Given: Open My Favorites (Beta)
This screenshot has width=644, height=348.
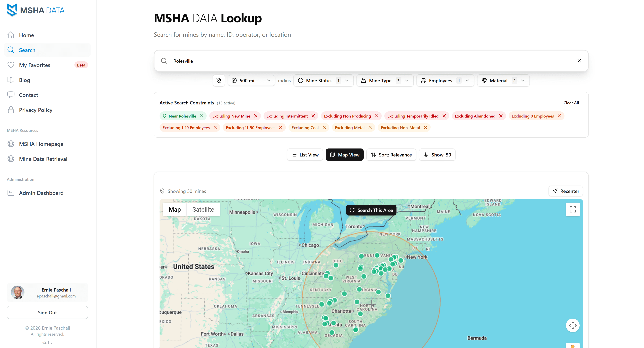Looking at the screenshot, I should (34, 65).
